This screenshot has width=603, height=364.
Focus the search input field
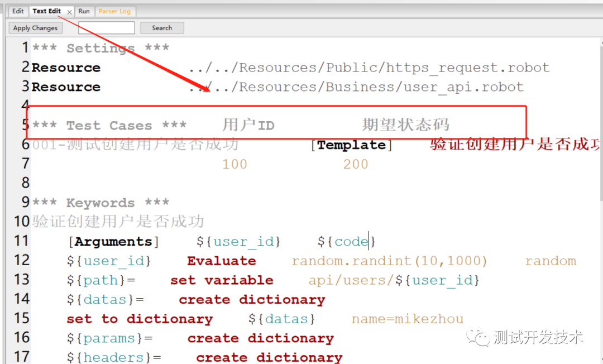click(x=107, y=28)
